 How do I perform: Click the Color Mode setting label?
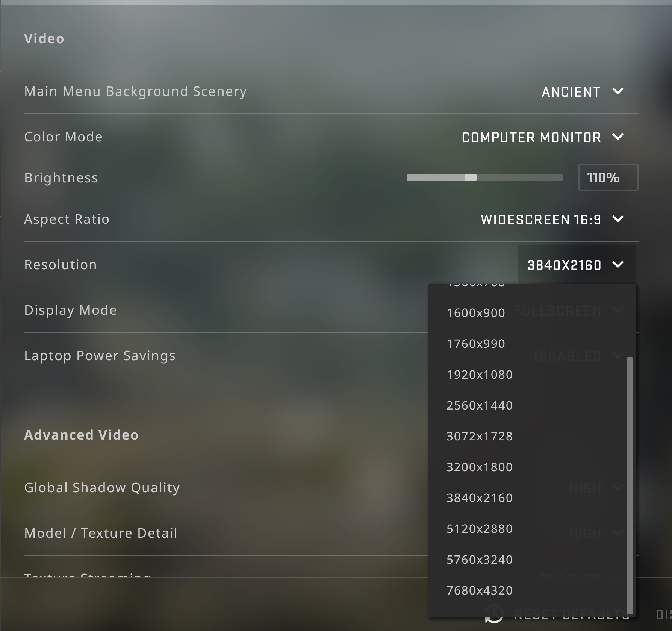64,137
